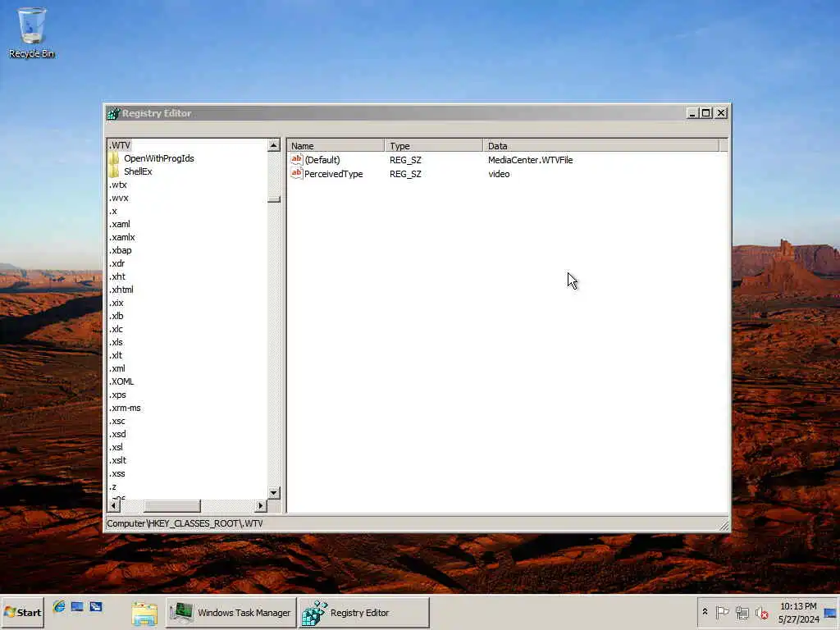Open the Start menu
This screenshot has width=840, height=630.
point(22,612)
